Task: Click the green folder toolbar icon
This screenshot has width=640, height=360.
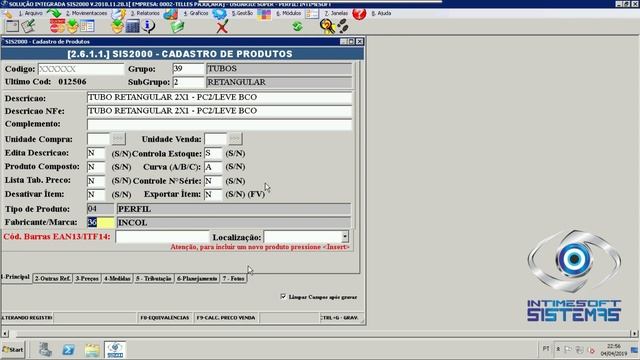Action: tap(177, 27)
